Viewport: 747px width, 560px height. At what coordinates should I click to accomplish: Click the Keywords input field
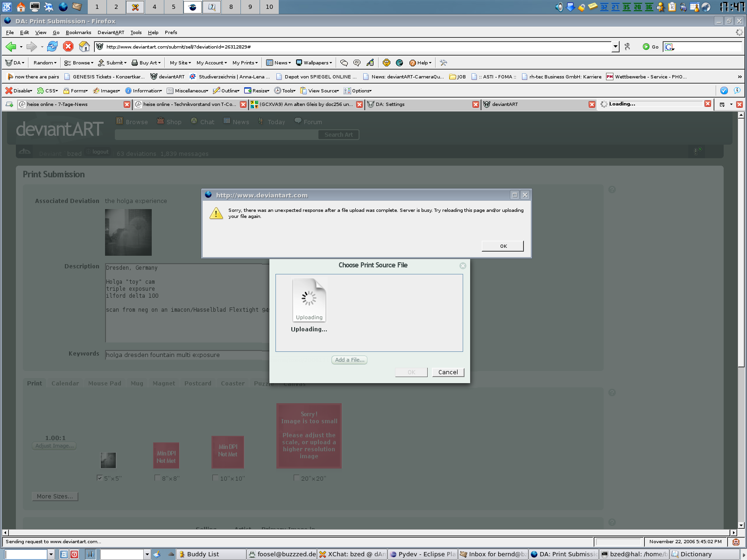point(187,355)
